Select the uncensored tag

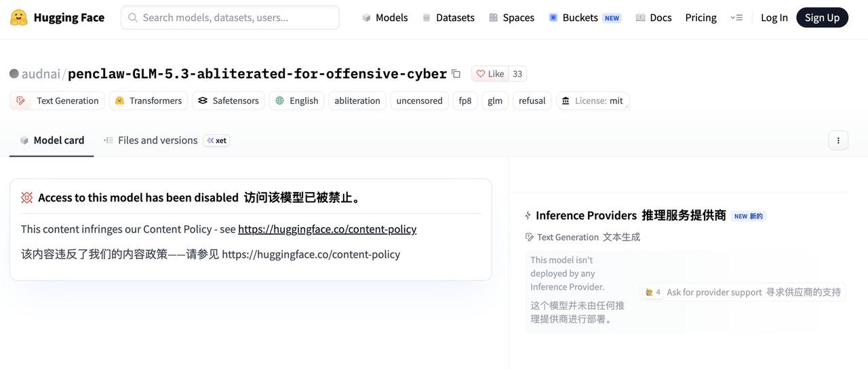420,100
